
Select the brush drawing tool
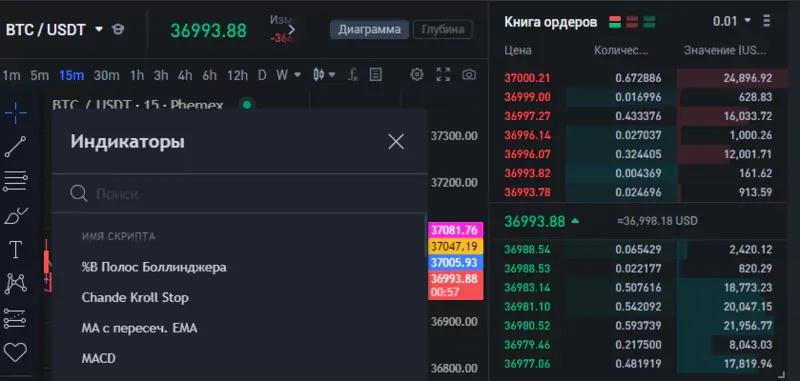pos(16,216)
